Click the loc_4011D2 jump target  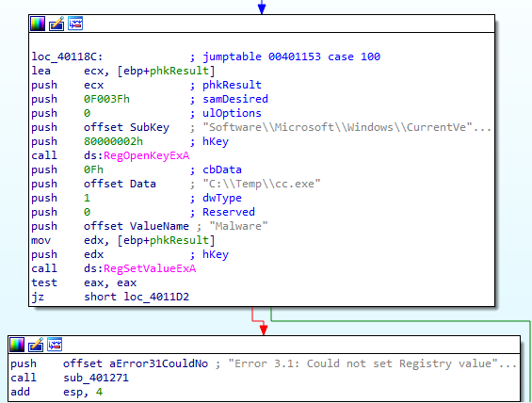click(156, 297)
